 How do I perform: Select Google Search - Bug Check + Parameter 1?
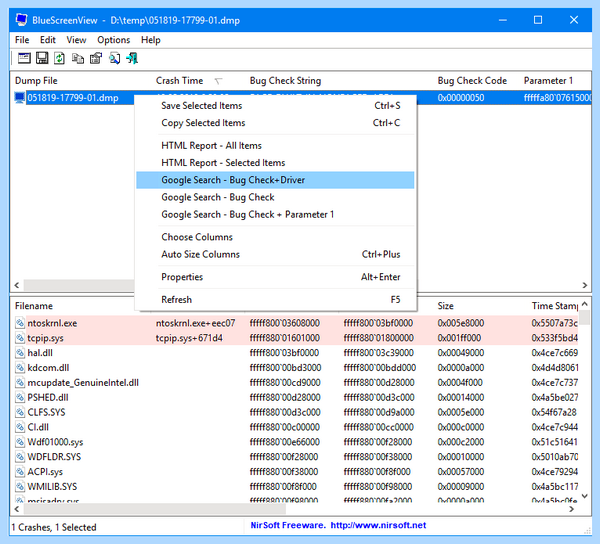tap(275, 214)
